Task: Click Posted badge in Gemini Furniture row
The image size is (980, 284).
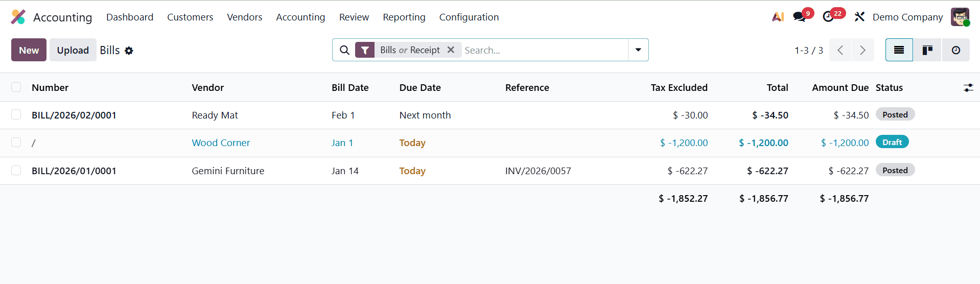Action: (x=895, y=170)
